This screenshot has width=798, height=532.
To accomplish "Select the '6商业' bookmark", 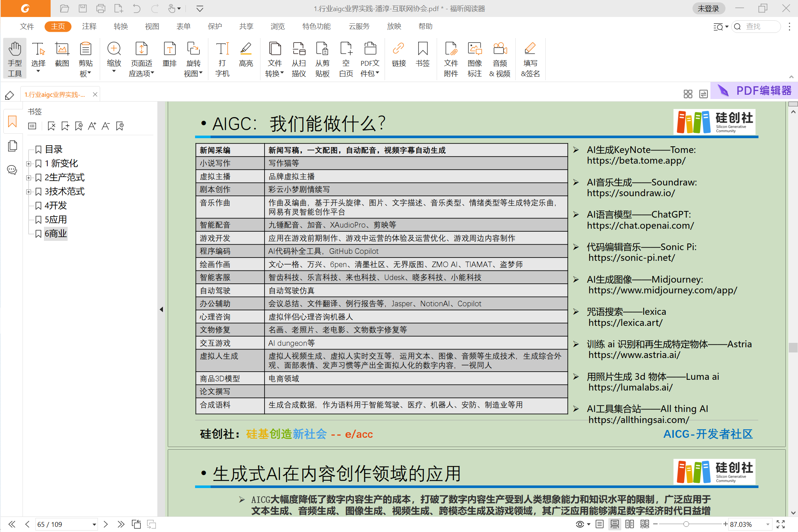I will point(55,233).
